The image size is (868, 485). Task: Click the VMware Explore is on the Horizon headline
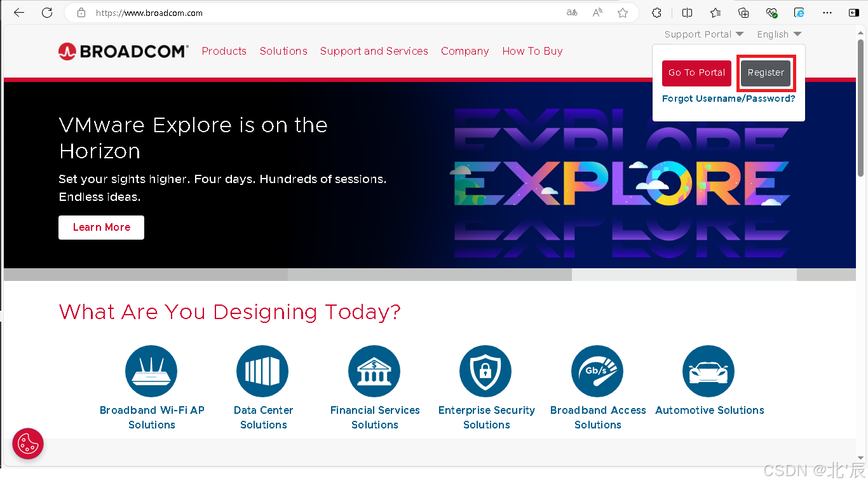[x=193, y=138]
